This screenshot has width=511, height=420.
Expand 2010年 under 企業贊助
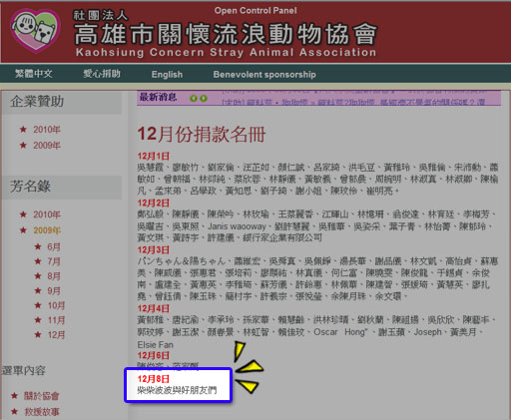47,130
